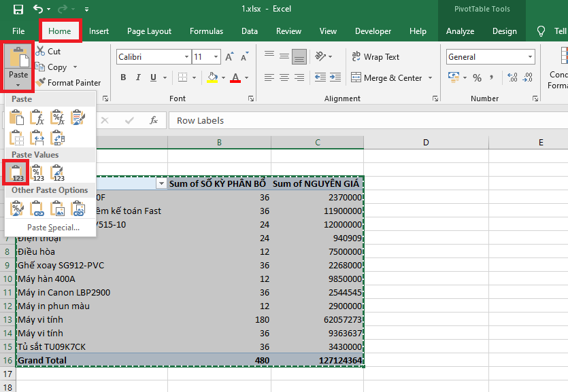
Task: Open the Analyze PivotTable tab
Action: click(460, 31)
